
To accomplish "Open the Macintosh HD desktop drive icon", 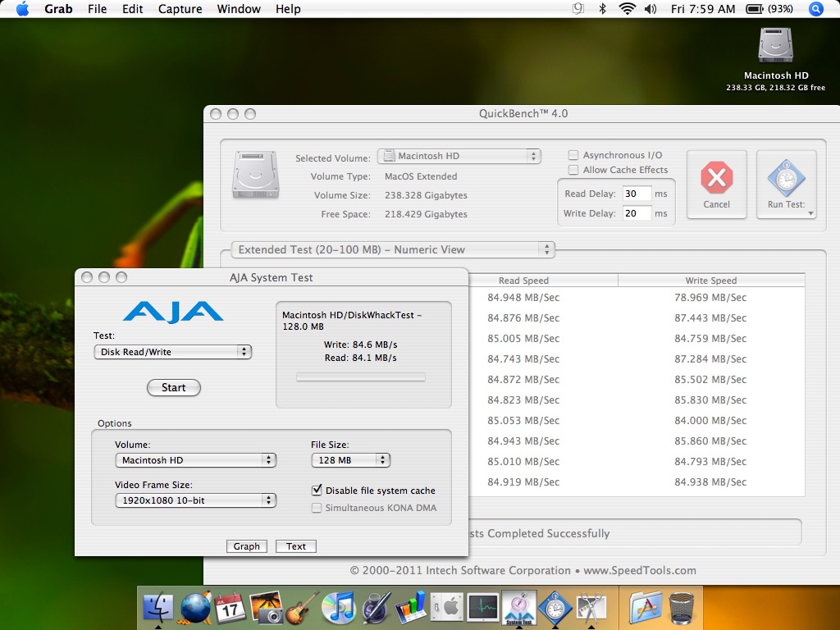I will pyautogui.click(x=775, y=47).
